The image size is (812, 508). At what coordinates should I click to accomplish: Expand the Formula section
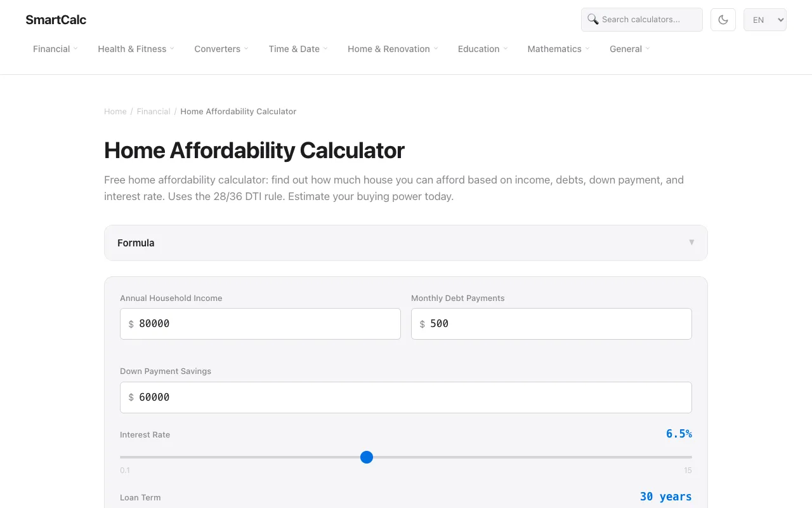(406, 243)
